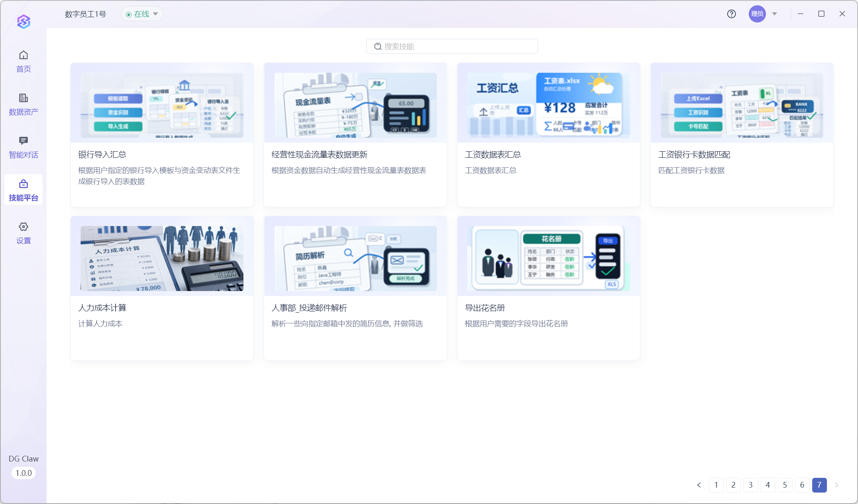858x504 pixels.
Task: Go to page 3
Action: click(750, 485)
